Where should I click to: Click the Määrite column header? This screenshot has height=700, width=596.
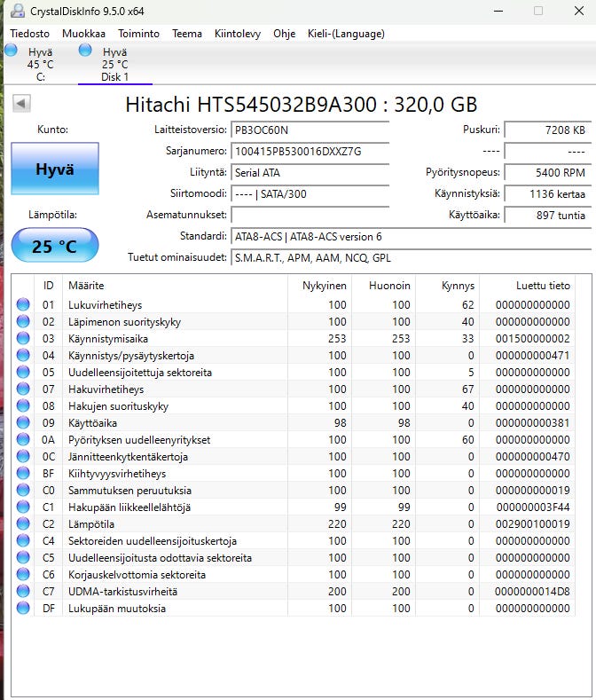point(86,286)
